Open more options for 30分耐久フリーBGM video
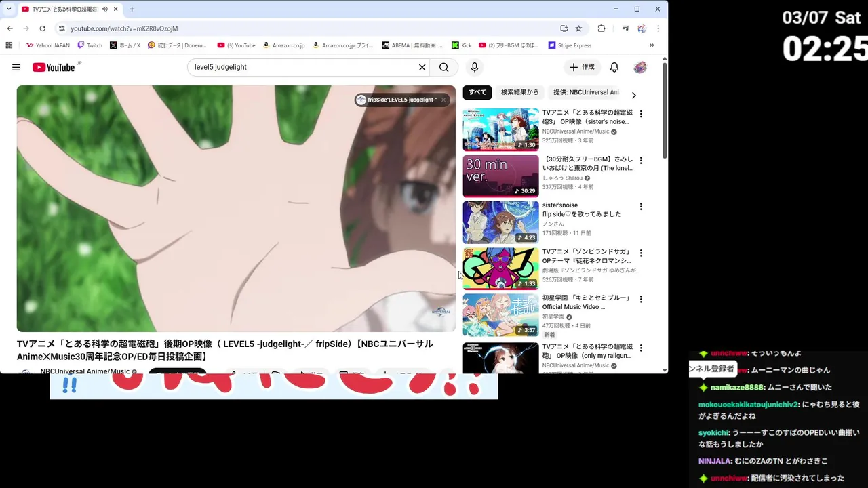Viewport: 868px width, 488px height. pos(641,160)
